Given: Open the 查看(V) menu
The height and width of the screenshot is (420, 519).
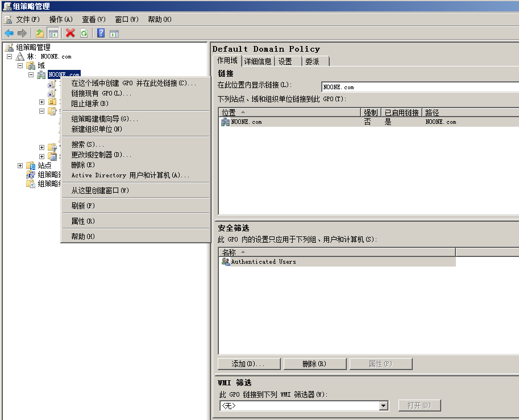Looking at the screenshot, I should 94,19.
